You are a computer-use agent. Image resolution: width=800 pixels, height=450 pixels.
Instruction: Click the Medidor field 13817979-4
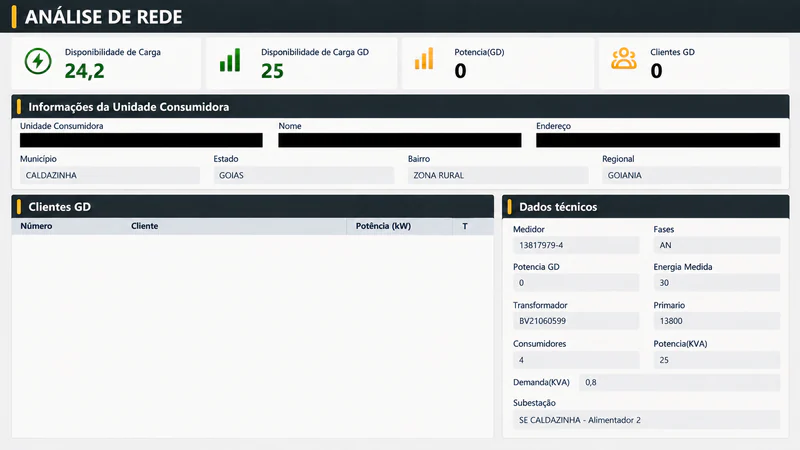(576, 245)
